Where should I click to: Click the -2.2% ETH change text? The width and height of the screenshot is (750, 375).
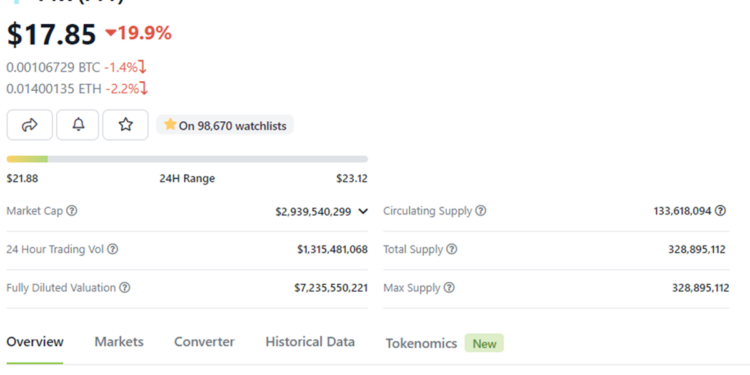(x=123, y=88)
